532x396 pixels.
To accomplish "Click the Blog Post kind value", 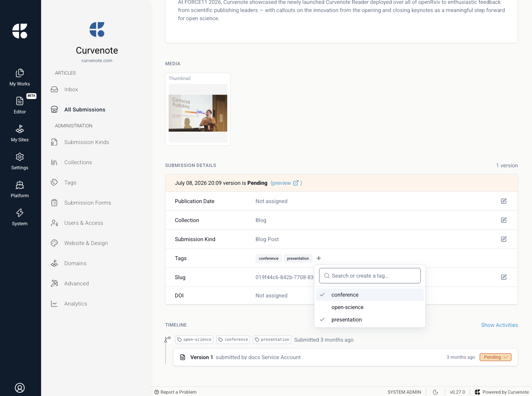I will 267,239.
